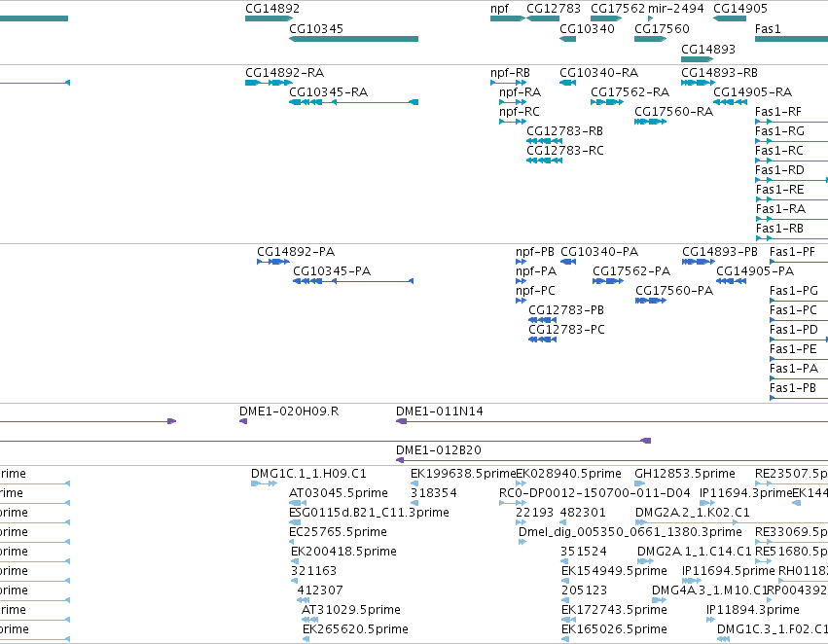
Task: Select transcript CG14893-RB
Action: pos(698,83)
